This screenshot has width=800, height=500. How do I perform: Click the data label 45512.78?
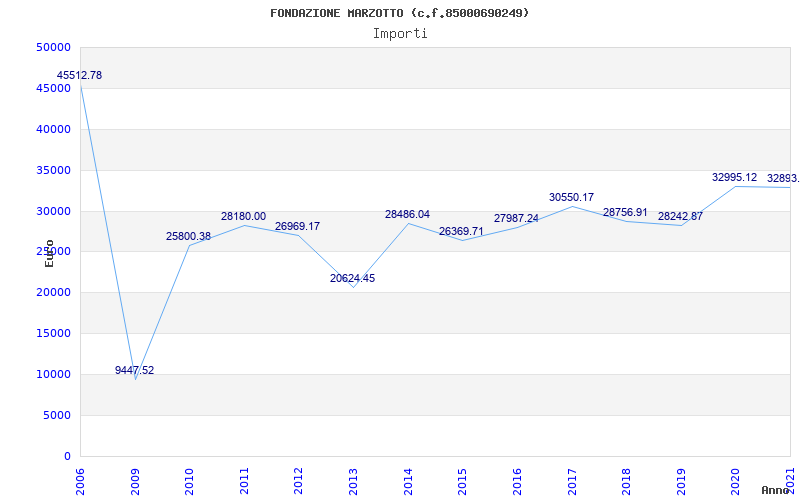[79, 76]
